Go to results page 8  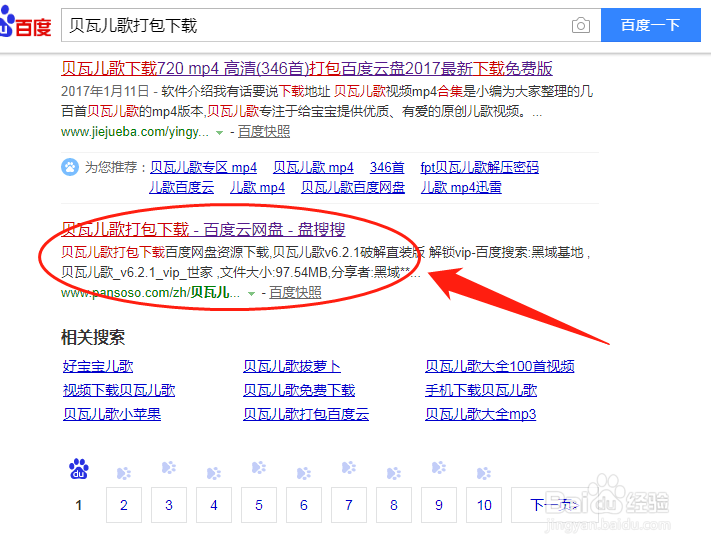pyautogui.click(x=394, y=505)
